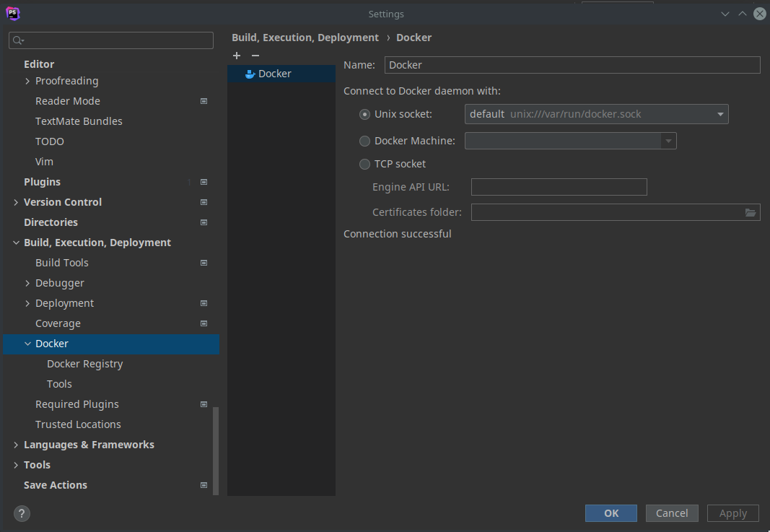Click the Engine API URL field
This screenshot has height=532, width=770.
pos(559,187)
